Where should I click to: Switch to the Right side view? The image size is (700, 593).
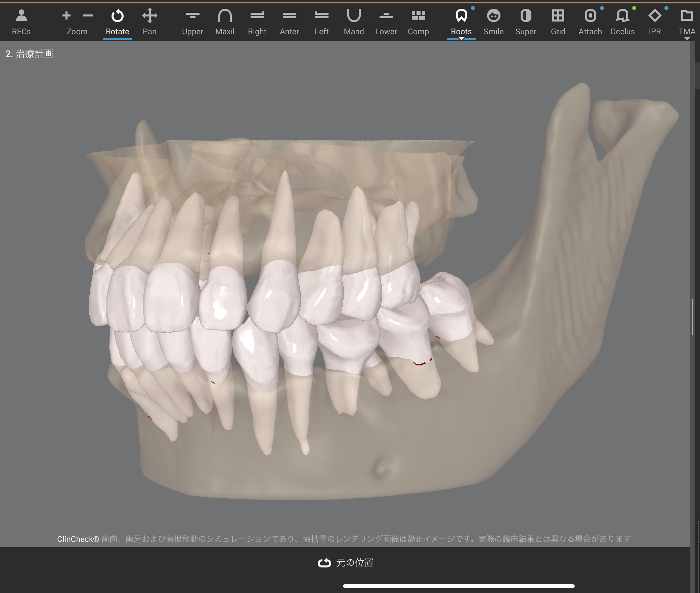[257, 22]
